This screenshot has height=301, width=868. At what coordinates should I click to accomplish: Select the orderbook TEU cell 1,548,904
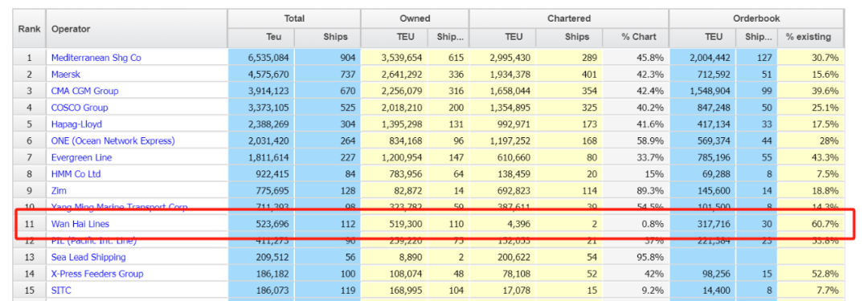pyautogui.click(x=703, y=91)
